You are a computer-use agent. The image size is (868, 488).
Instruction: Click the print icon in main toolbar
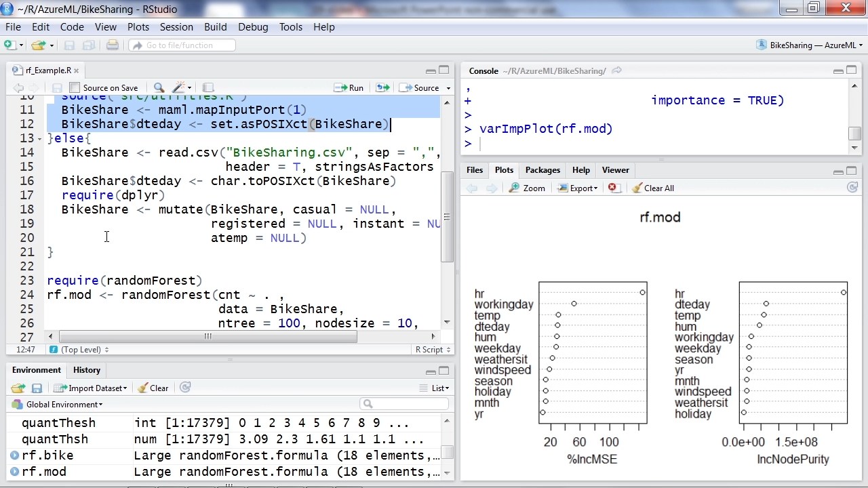[x=113, y=45]
